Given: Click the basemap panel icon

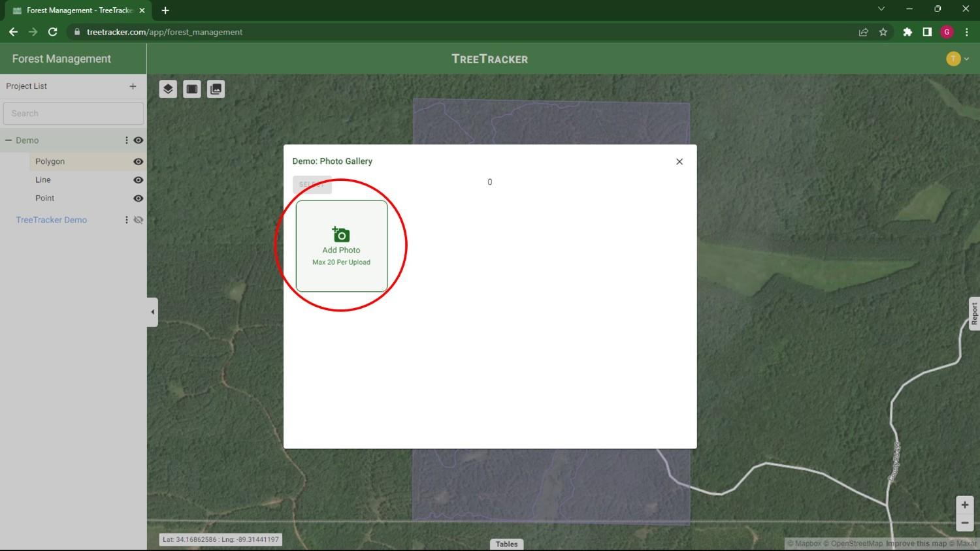Looking at the screenshot, I should click(x=192, y=89).
